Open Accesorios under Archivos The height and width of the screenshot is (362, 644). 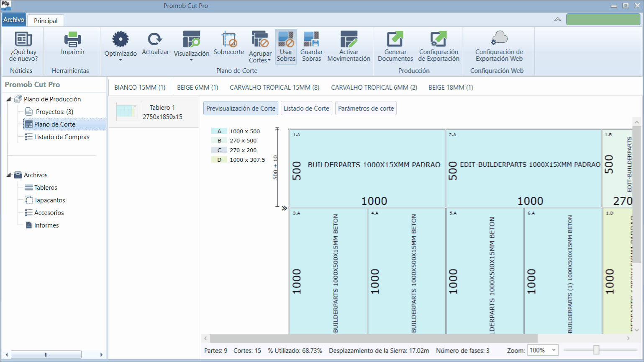tap(49, 213)
